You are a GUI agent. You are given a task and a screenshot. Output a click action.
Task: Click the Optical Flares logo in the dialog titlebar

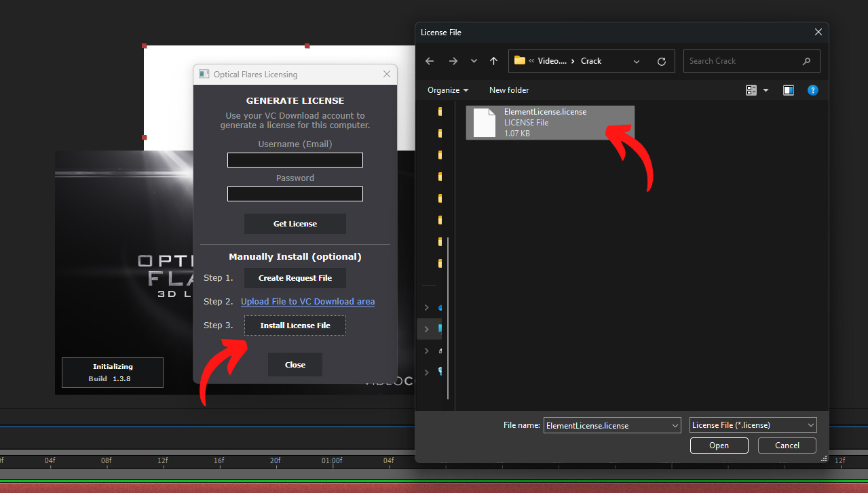click(x=204, y=74)
